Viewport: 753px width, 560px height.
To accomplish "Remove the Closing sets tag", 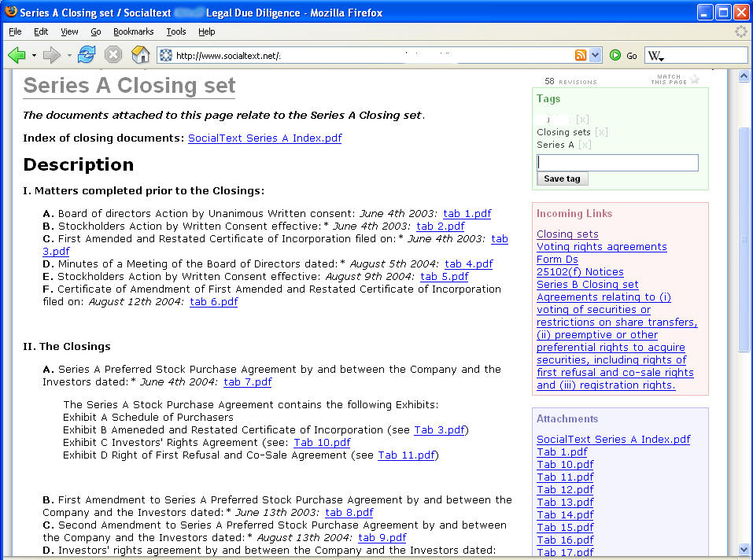I will (x=600, y=132).
